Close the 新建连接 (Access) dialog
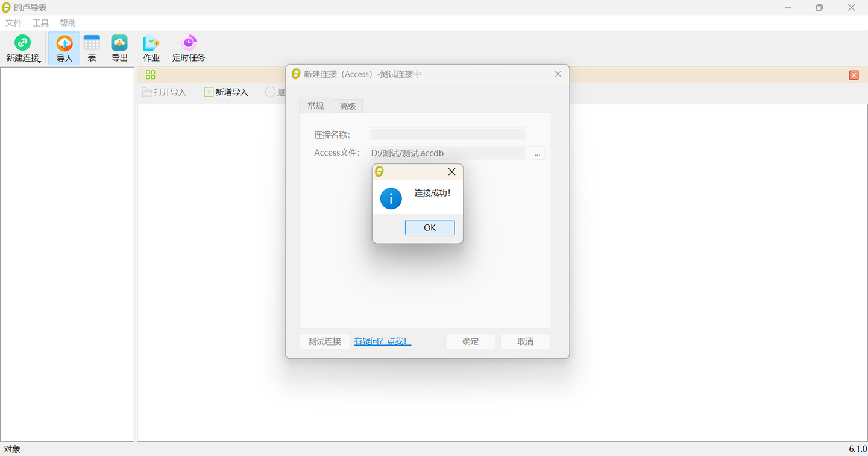Viewport: 868px width, 456px height. click(x=558, y=74)
